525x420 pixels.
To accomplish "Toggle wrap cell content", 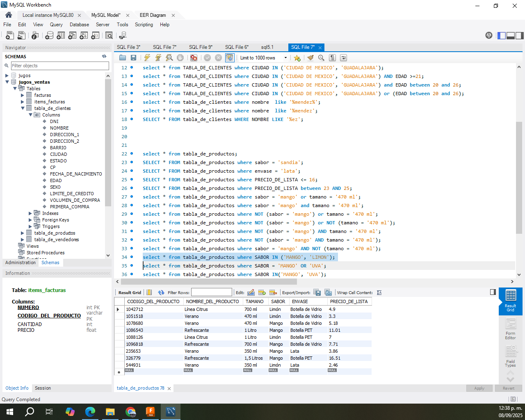I will [379, 292].
